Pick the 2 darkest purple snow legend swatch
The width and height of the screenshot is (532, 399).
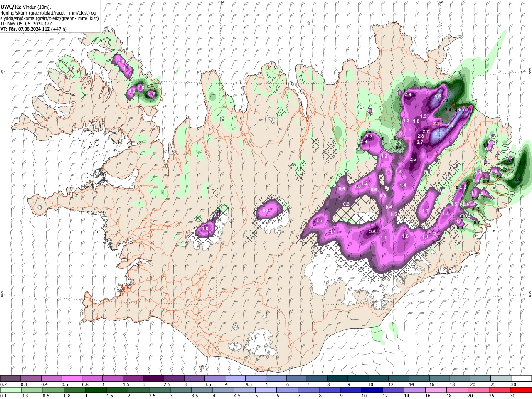(x=153, y=379)
